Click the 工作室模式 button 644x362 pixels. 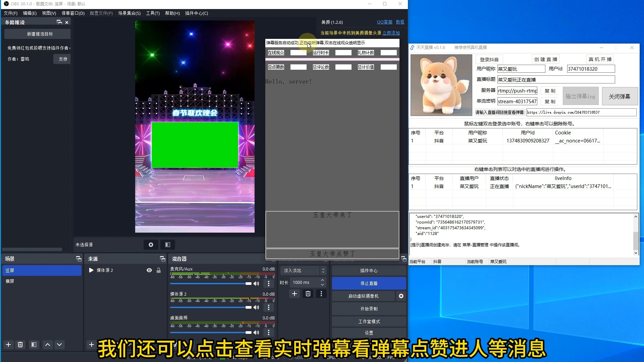coord(369,321)
